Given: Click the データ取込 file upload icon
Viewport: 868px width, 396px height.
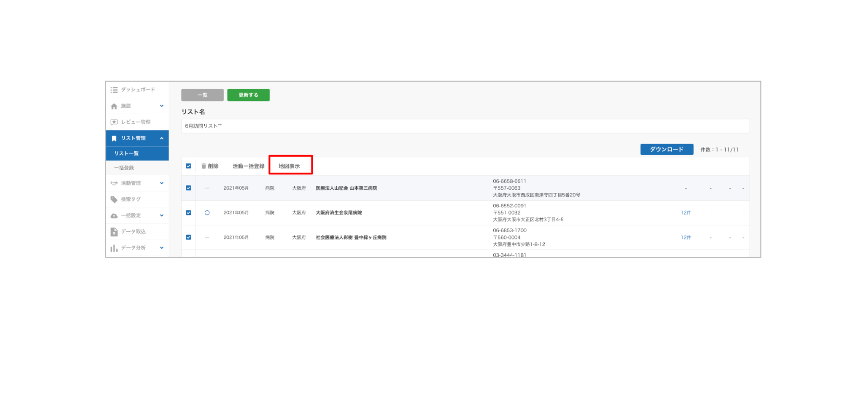Looking at the screenshot, I should tap(114, 232).
